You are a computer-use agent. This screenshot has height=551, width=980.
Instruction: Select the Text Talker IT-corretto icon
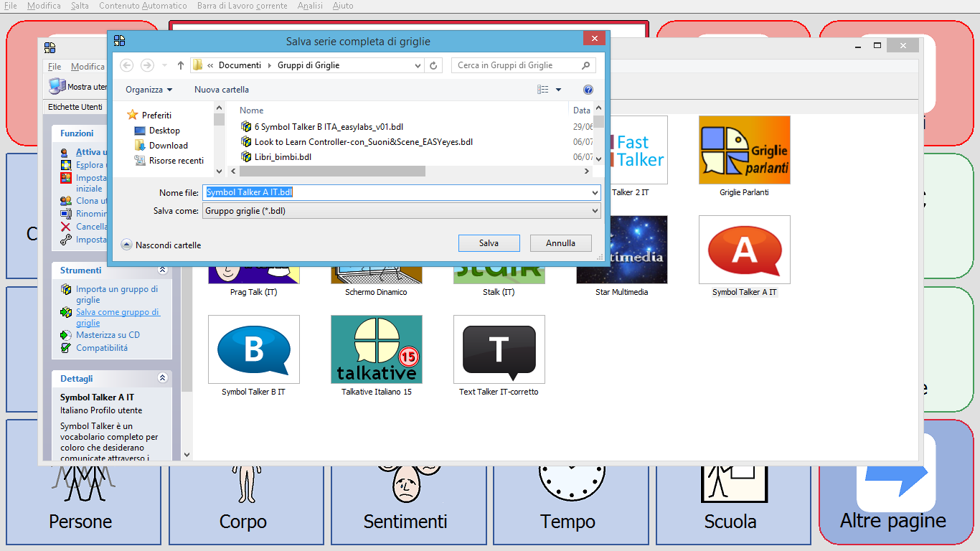point(499,349)
